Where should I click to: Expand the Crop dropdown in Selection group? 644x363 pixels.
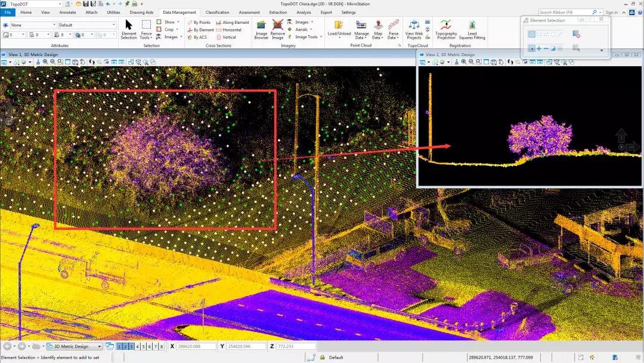pos(168,30)
